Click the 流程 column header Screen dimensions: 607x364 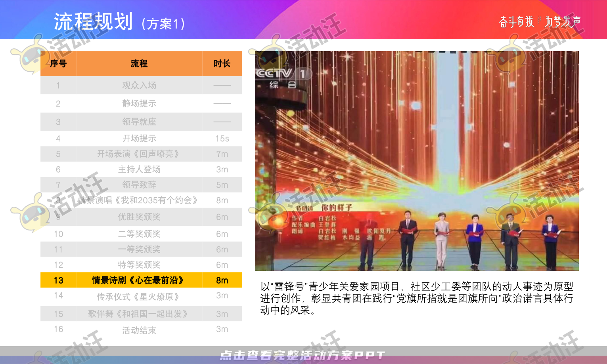(x=139, y=63)
